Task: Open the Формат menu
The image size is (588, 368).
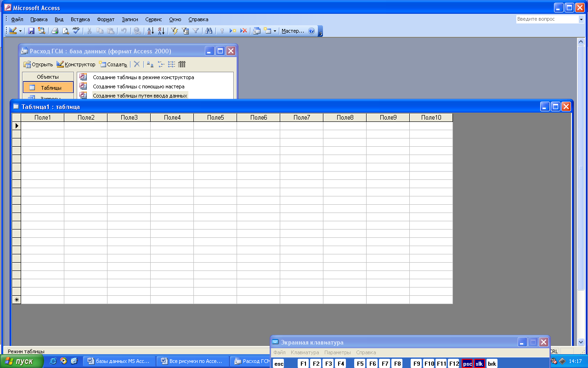Action: [106, 19]
